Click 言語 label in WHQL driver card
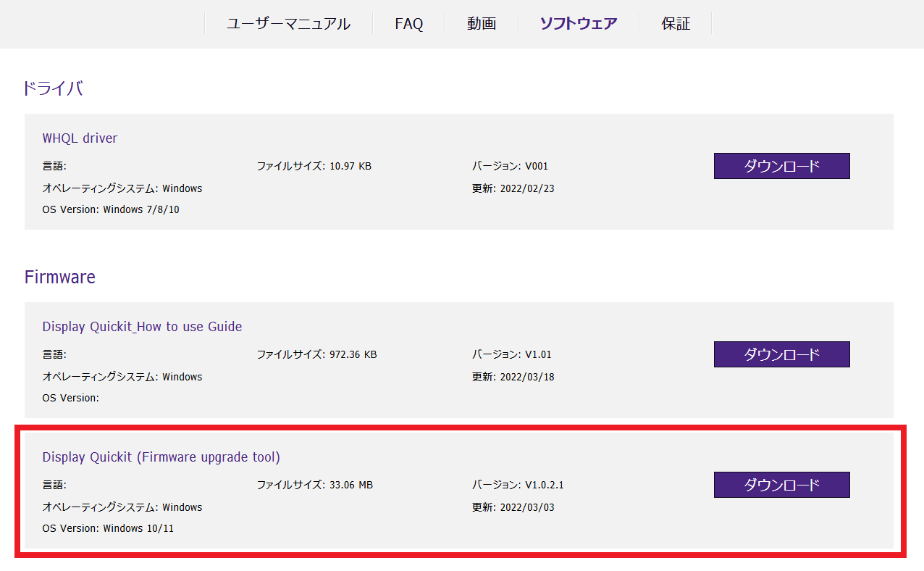The image size is (924, 571). [x=54, y=166]
